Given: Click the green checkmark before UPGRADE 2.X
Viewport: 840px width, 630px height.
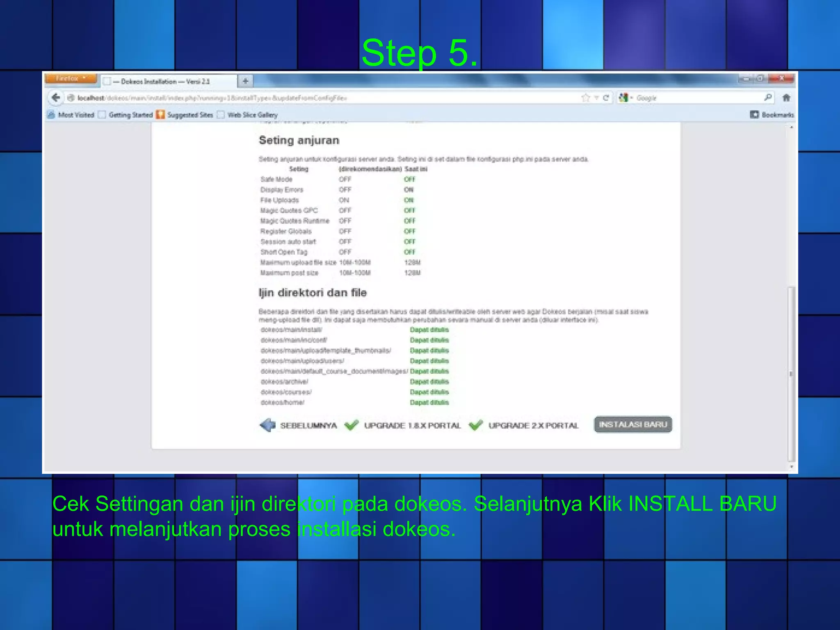Looking at the screenshot, I should [476, 425].
